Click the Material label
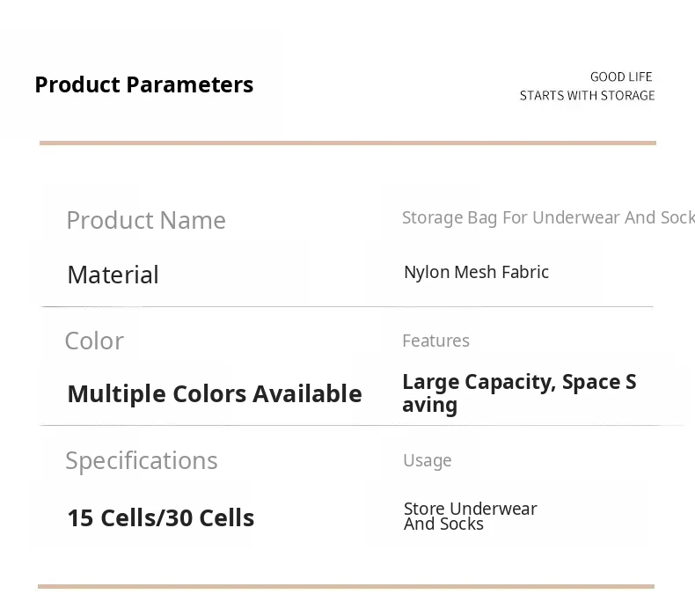The image size is (695, 616). 113,275
